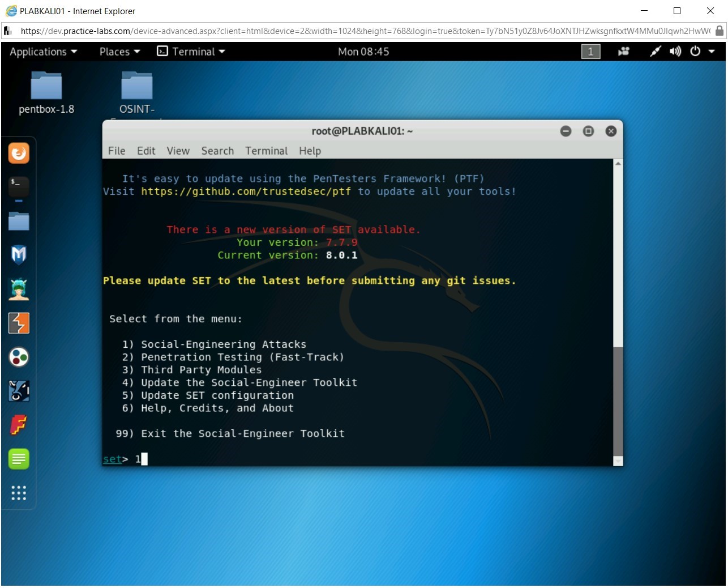Screen dimensions: 728x588
Task: Open the Applications menu
Action: click(39, 52)
